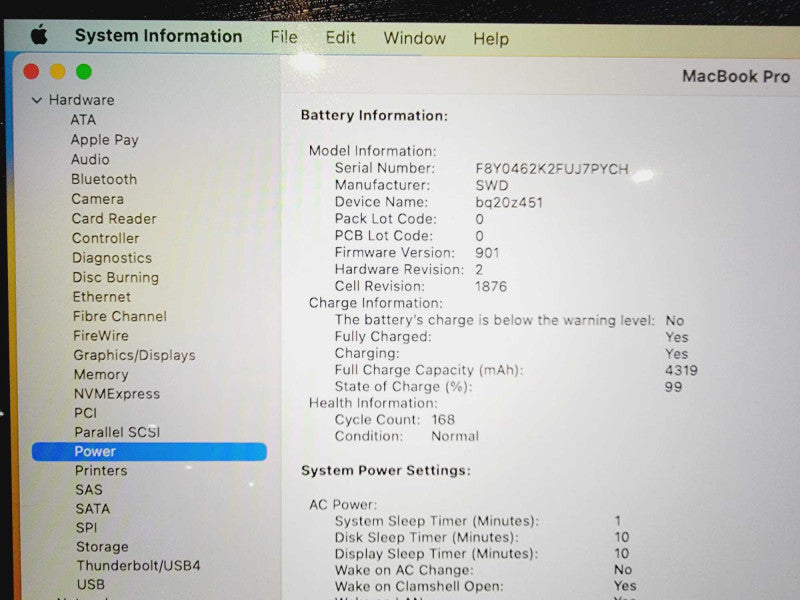Select Parallel SCSI in the sidebar
The image size is (800, 600).
(x=117, y=432)
